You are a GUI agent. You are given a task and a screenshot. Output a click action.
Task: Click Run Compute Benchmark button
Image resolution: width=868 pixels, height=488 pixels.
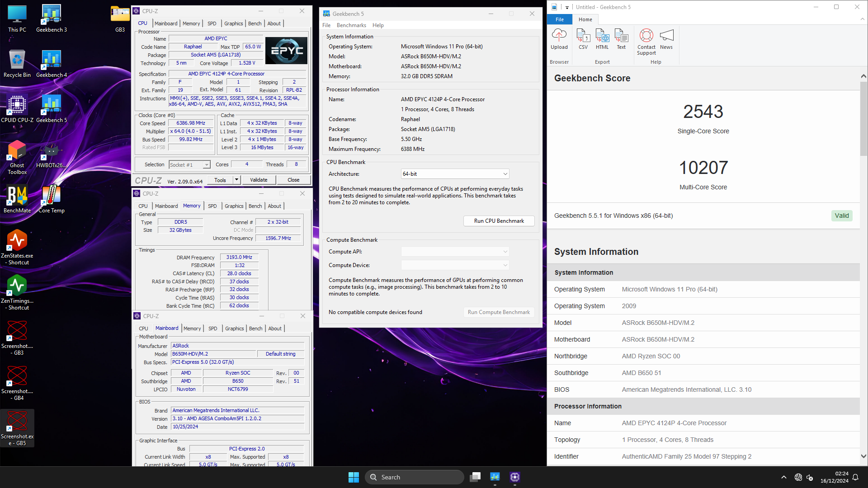(499, 312)
